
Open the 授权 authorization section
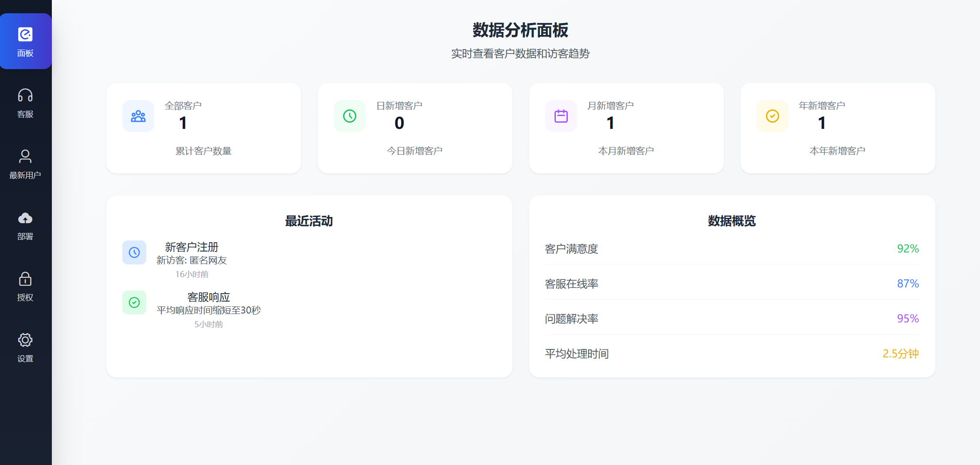point(25,286)
